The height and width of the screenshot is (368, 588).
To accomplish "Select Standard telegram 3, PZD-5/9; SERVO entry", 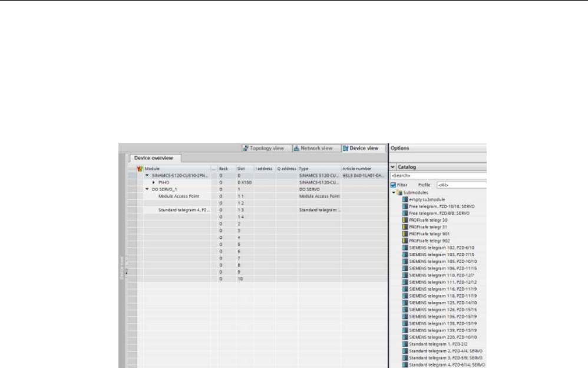I will [x=445, y=358].
